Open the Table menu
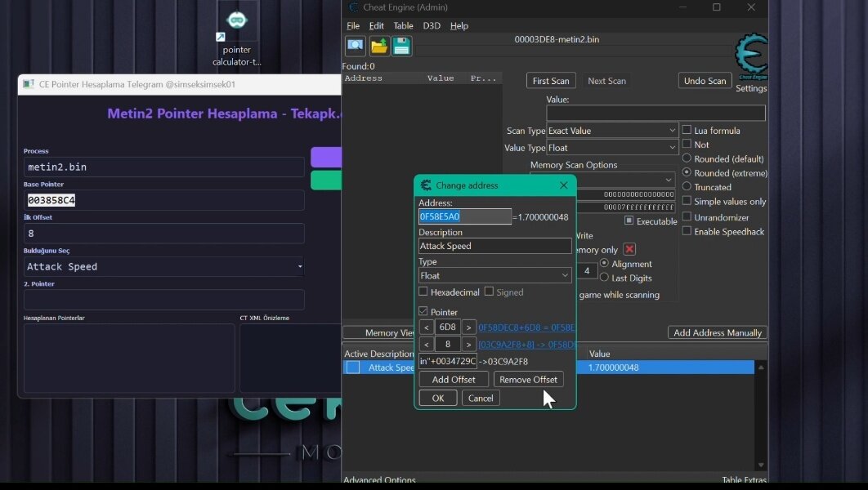Image resolution: width=868 pixels, height=490 pixels. pyautogui.click(x=403, y=26)
